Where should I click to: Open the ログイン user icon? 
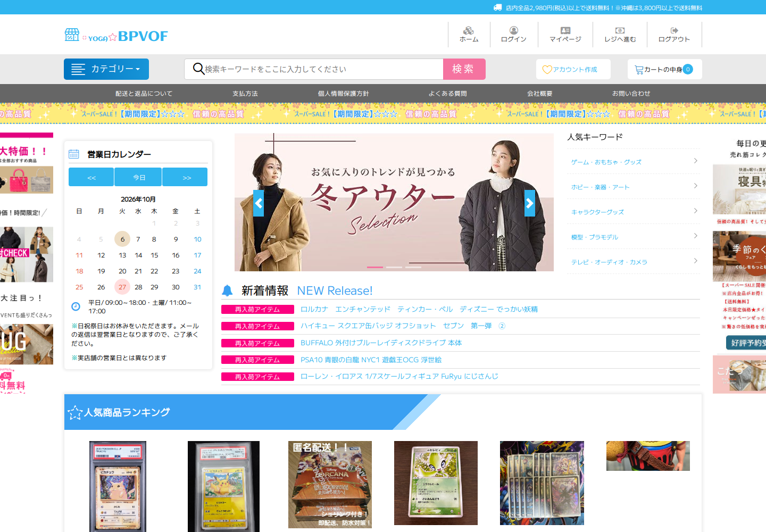(513, 30)
